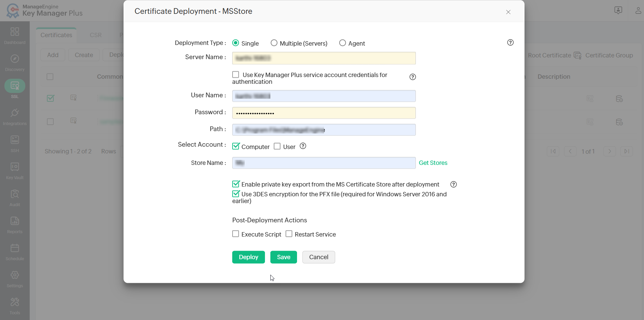The width and height of the screenshot is (644, 320).
Task: Uncheck the first certificate row checkbox
Action: [x=50, y=98]
